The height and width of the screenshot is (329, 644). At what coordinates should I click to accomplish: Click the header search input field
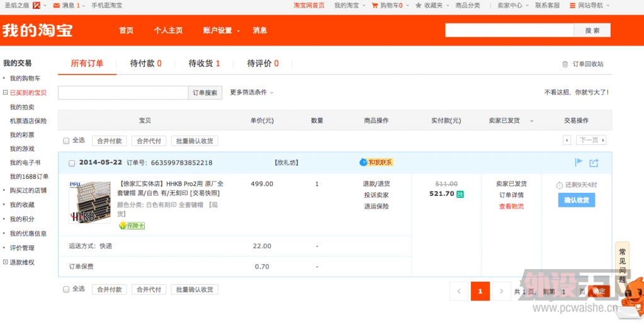click(509, 30)
